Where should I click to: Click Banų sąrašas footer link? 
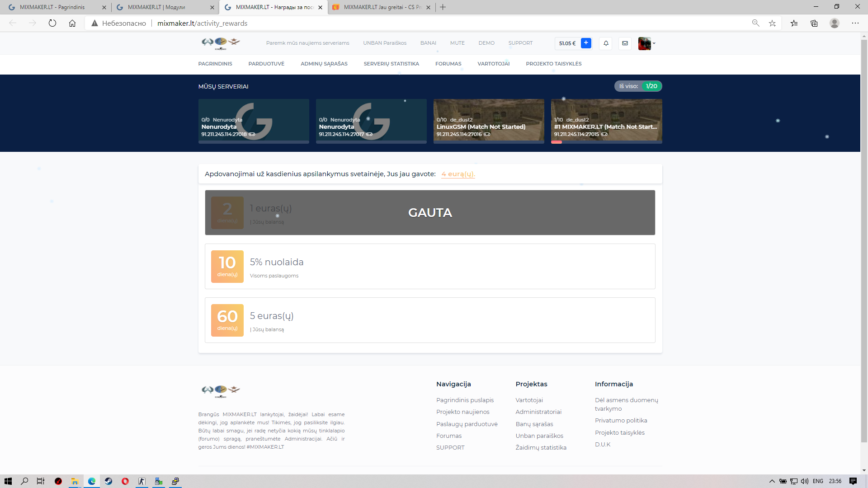(534, 424)
